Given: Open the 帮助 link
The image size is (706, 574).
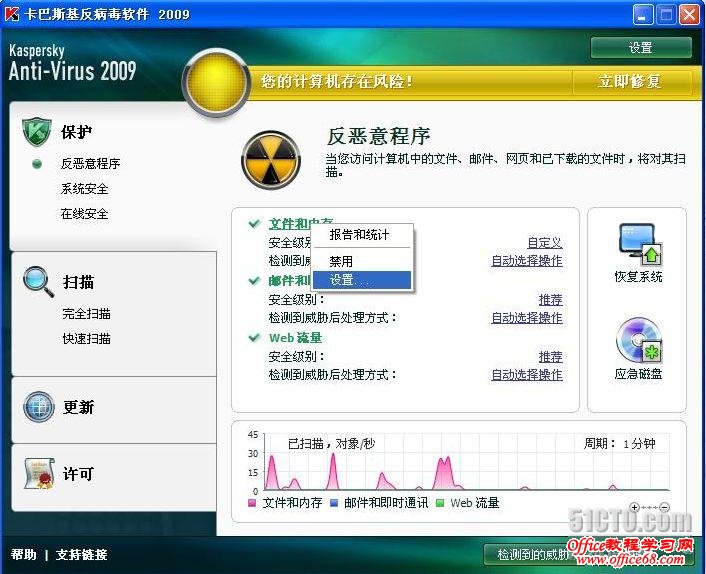Looking at the screenshot, I should [x=23, y=554].
